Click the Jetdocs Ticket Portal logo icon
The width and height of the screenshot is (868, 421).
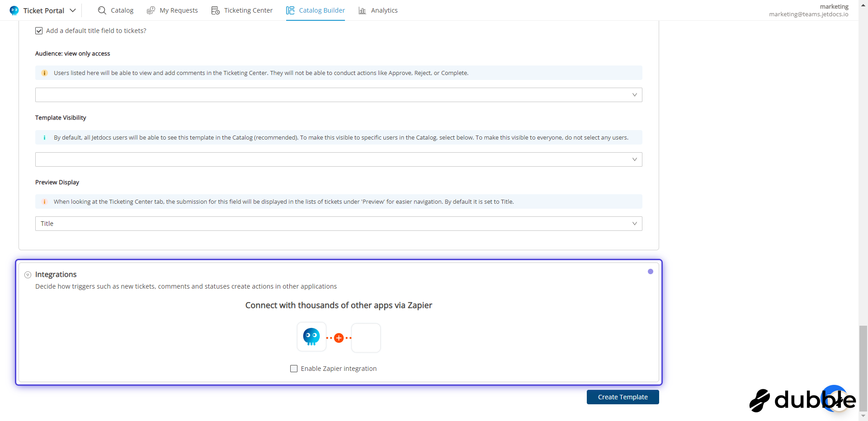point(14,10)
